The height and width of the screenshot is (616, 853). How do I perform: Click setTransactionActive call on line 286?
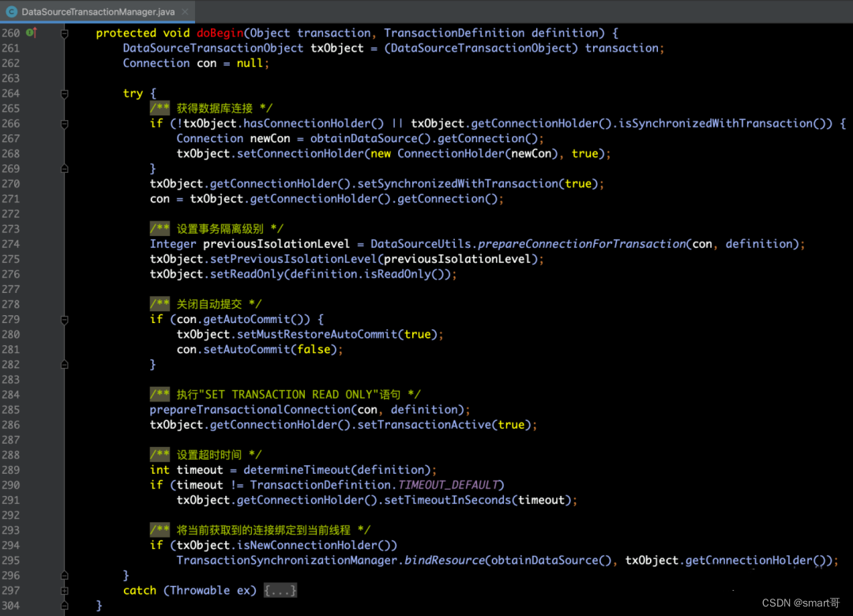(x=424, y=424)
